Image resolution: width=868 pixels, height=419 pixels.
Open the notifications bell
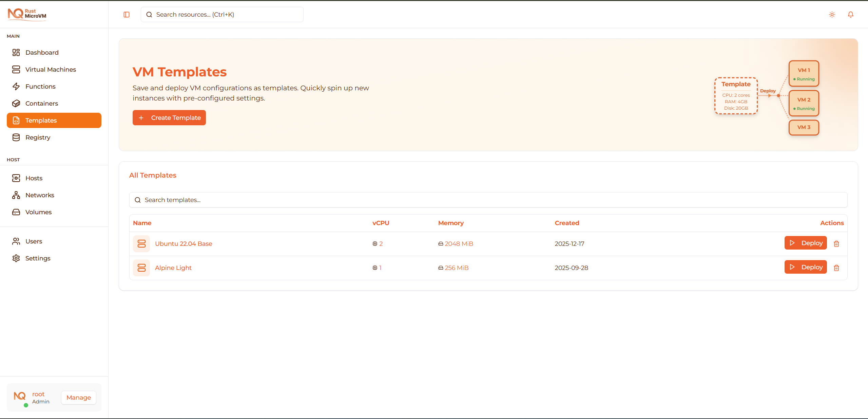click(x=850, y=15)
